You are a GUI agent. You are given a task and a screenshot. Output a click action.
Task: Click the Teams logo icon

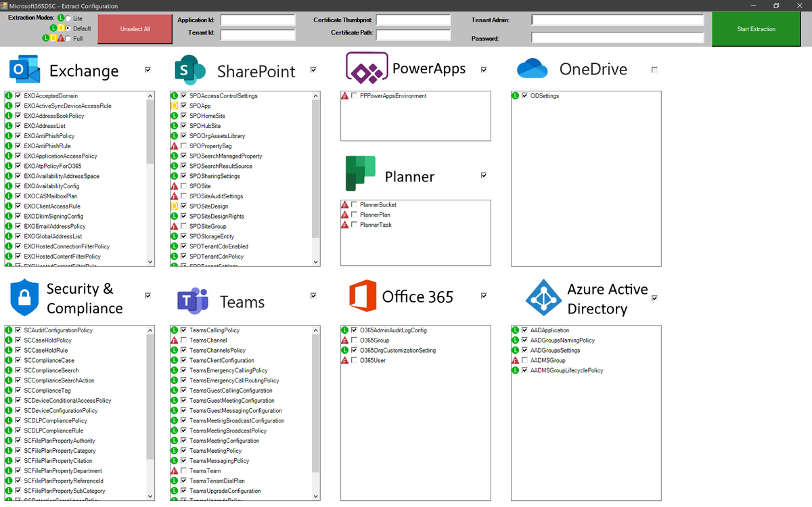(192, 301)
